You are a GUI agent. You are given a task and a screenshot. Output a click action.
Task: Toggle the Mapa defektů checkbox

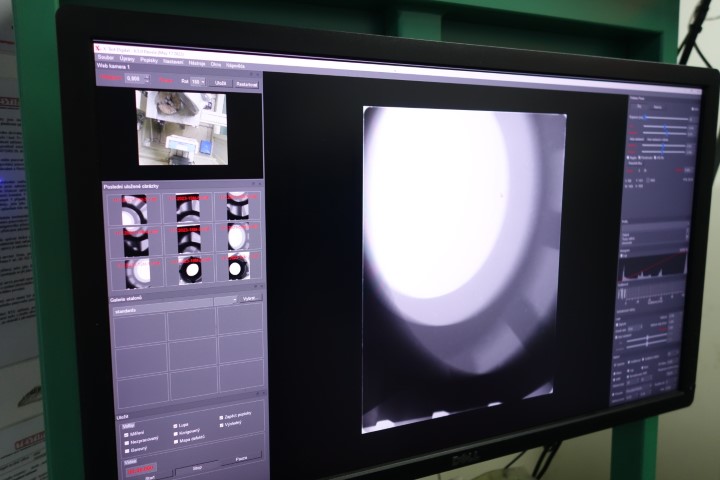176,441
